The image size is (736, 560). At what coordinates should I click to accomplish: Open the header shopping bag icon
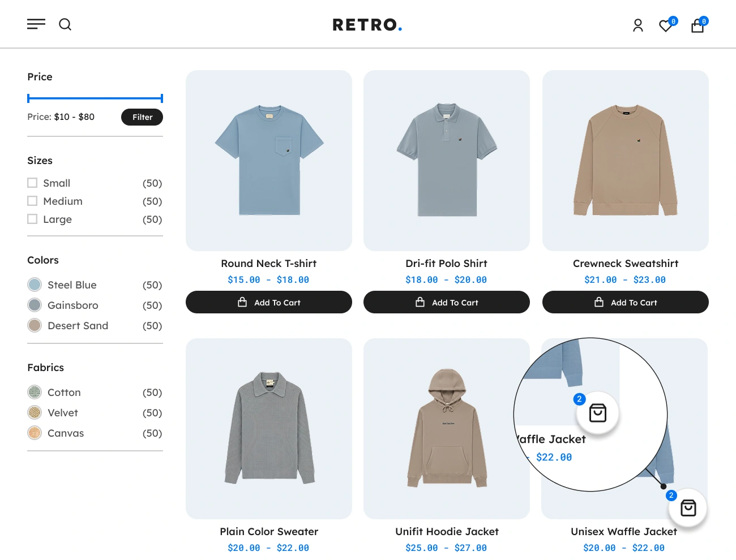point(698,26)
